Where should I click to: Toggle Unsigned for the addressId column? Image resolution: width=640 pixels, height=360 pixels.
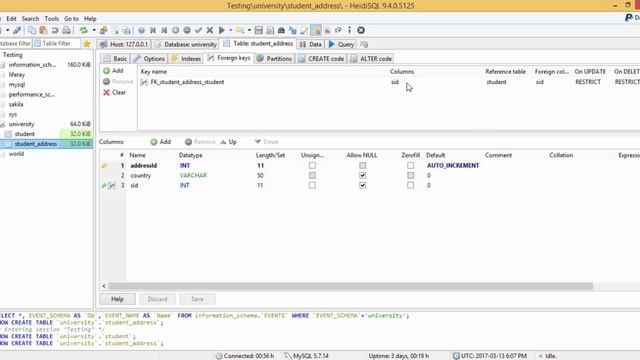(312, 165)
